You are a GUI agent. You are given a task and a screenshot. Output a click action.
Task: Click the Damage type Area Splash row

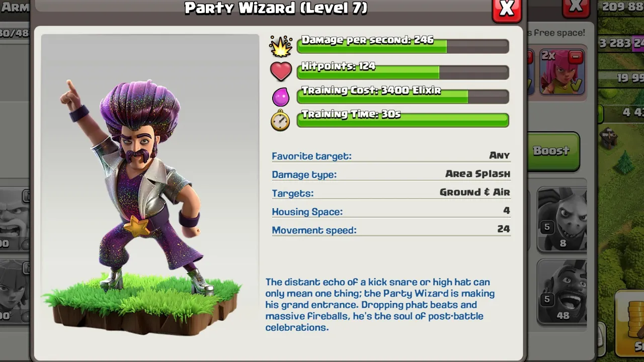point(391,174)
